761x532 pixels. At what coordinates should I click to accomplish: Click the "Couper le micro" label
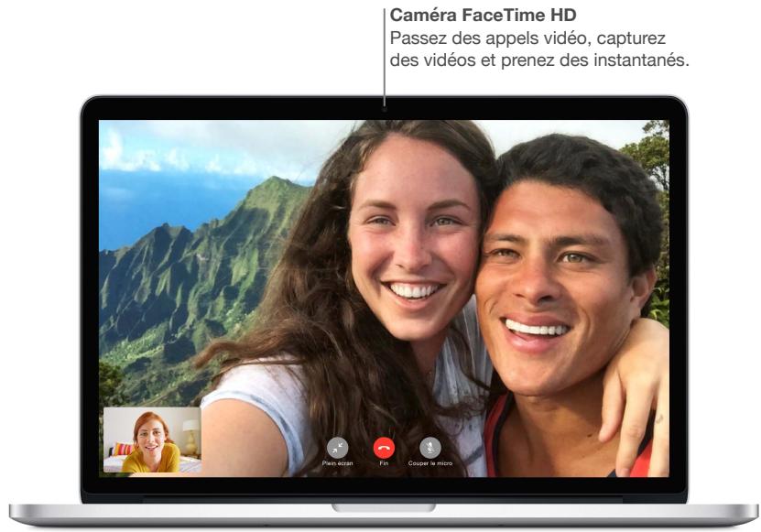(430, 463)
